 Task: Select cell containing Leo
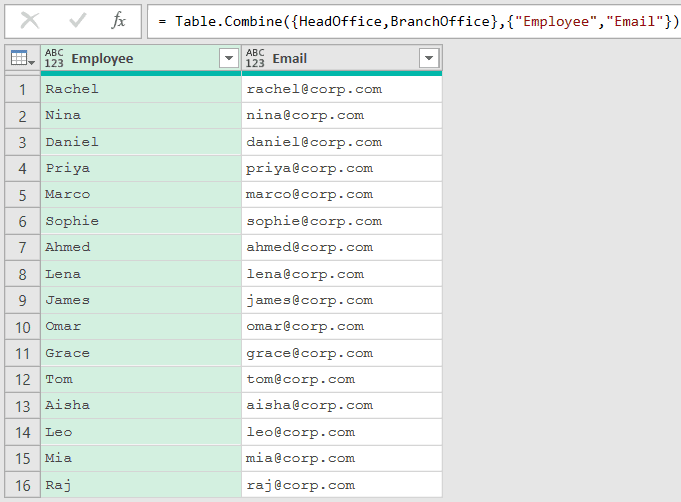(141, 432)
